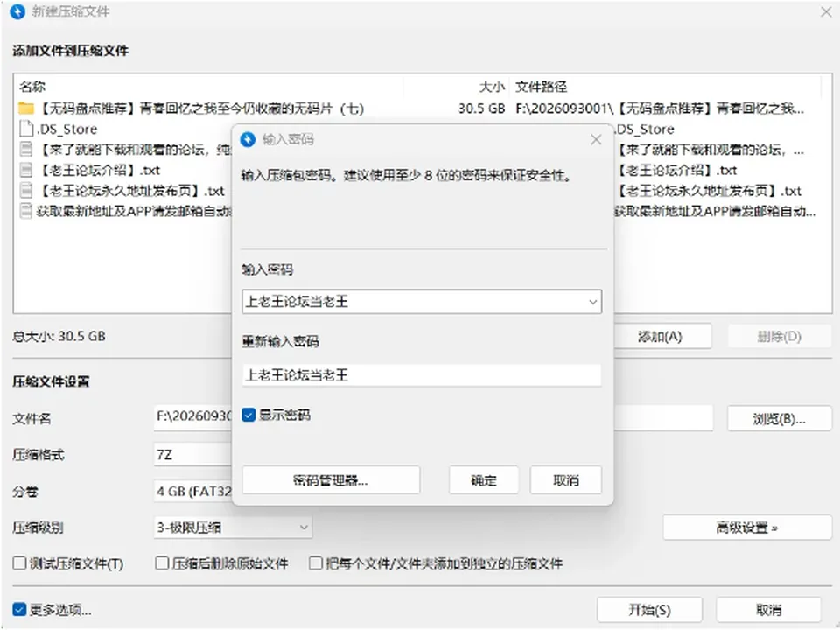Uncheck the 显示密码 checkbox
This screenshot has width=840, height=630.
(248, 415)
